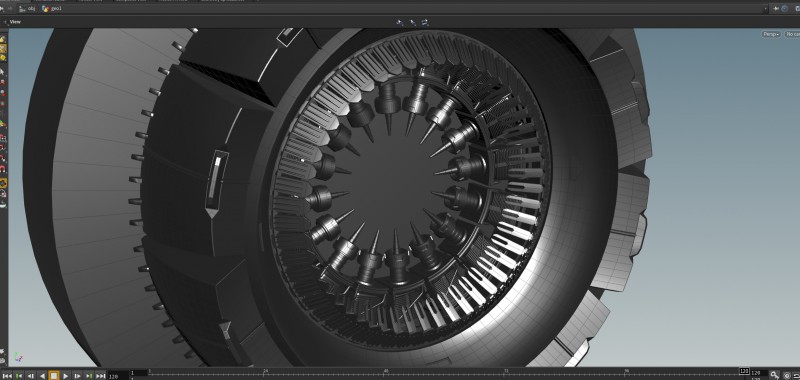This screenshot has width=800, height=380.
Task: Click the lock-like icon in left toolbar
Action: [3, 194]
